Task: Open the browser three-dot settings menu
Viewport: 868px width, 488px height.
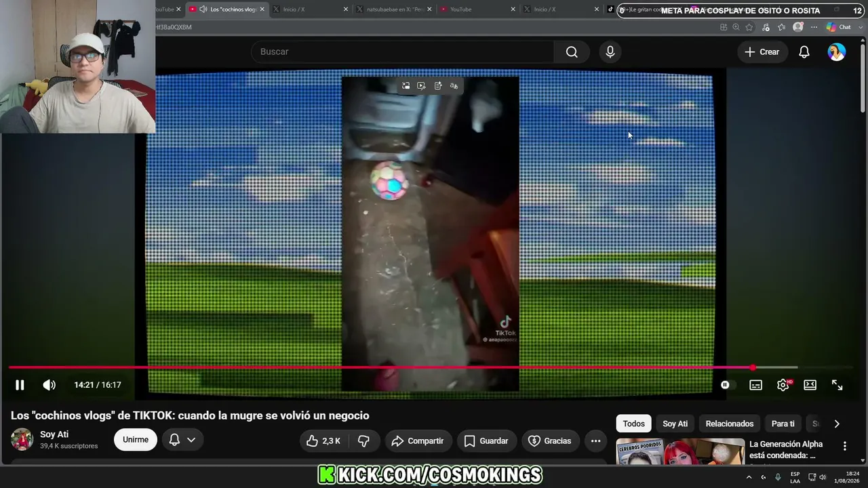Action: click(x=814, y=27)
